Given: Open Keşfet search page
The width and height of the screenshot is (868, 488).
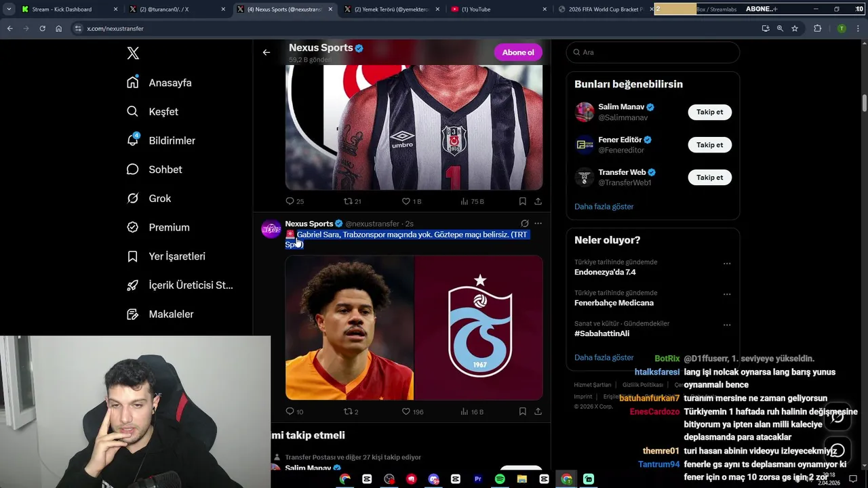Looking at the screenshot, I should coord(153,112).
